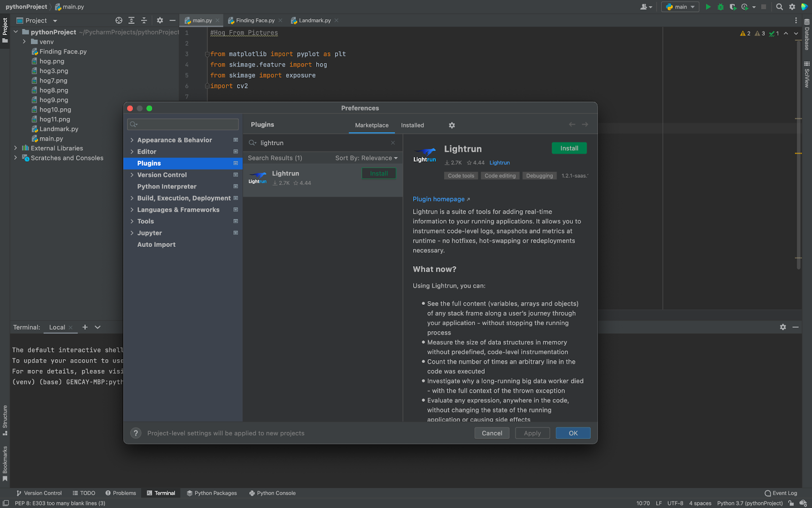Start debugging with the bug icon
Screen dimensions: 812x508
pos(720,7)
